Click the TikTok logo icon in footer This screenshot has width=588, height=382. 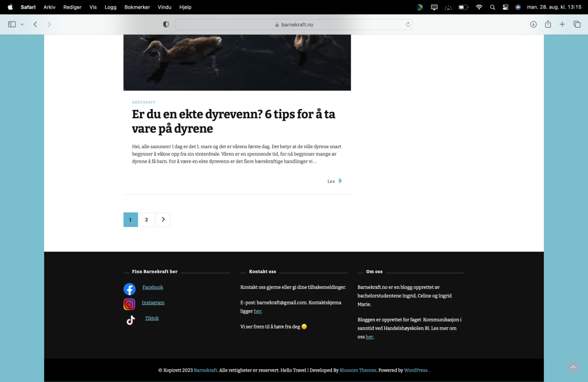click(x=130, y=320)
